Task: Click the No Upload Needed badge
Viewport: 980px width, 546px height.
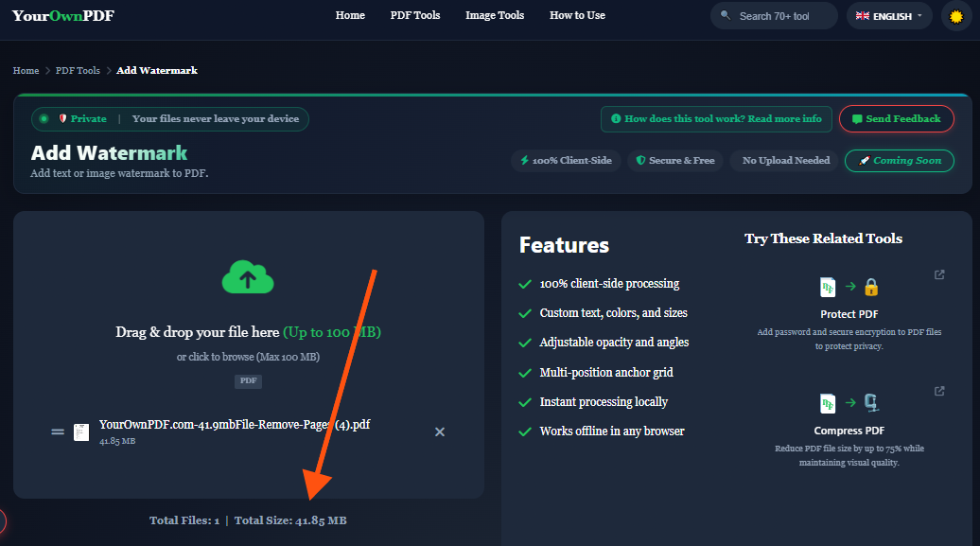Action: tap(786, 161)
